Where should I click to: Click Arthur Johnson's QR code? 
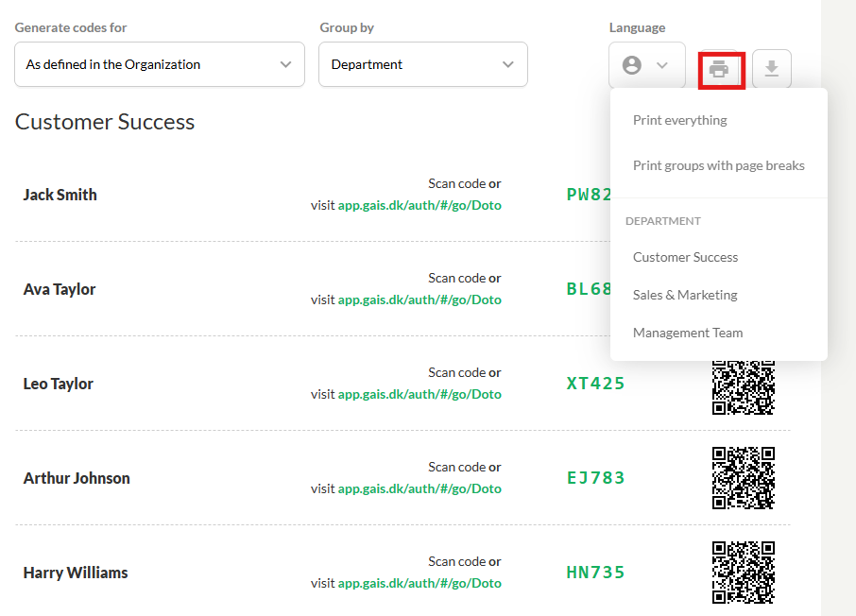743,478
